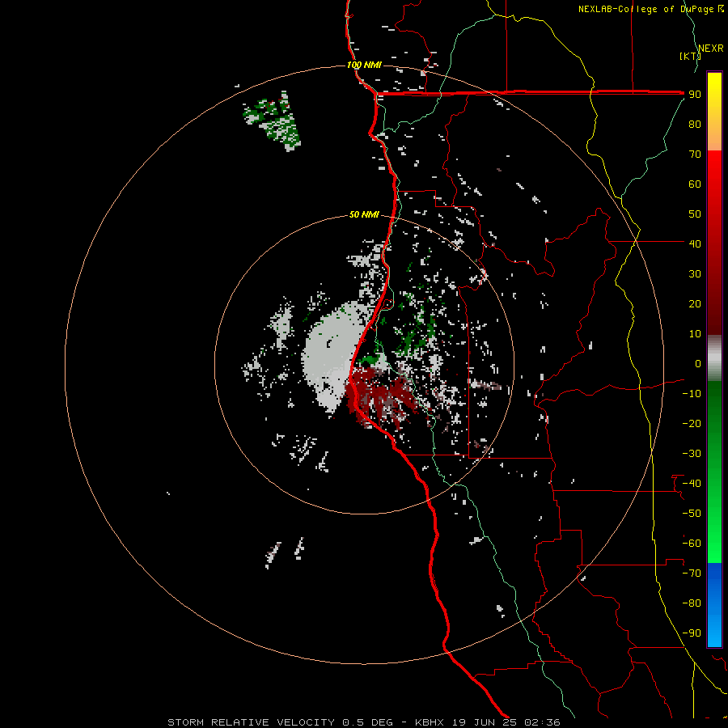The height and width of the screenshot is (728, 728).
Task: Click the -40 value on velocity scale
Action: (x=692, y=484)
